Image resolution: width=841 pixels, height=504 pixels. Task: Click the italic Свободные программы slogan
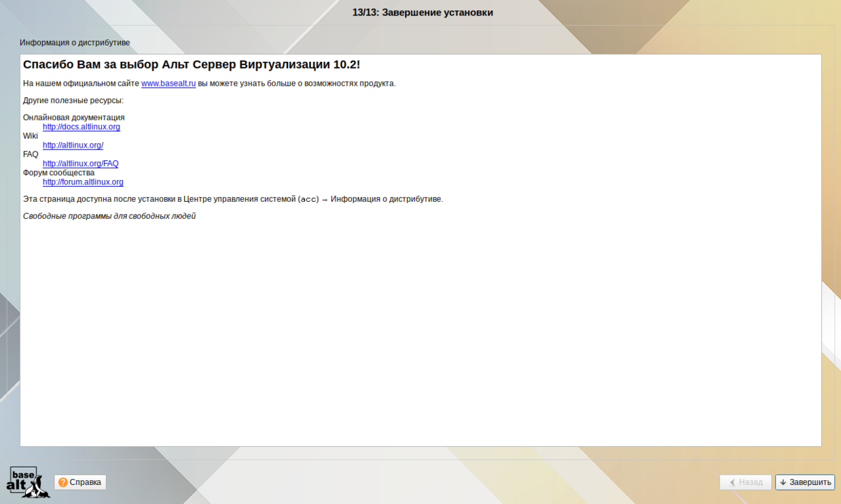click(109, 216)
